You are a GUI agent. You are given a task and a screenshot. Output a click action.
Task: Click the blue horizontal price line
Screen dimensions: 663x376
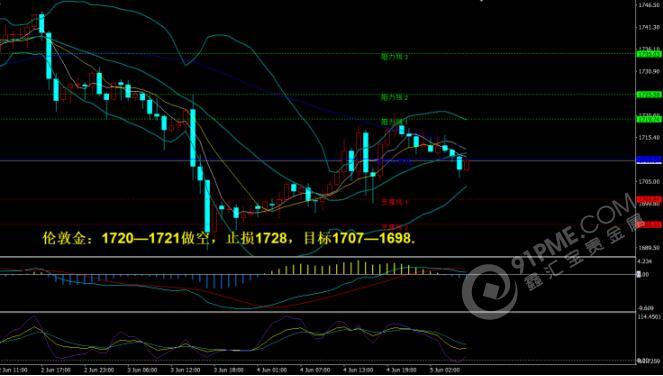tap(318, 160)
